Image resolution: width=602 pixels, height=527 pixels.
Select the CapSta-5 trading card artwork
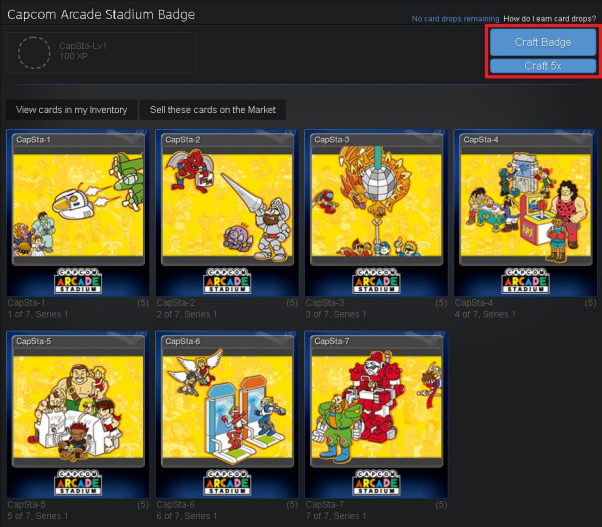click(x=78, y=407)
